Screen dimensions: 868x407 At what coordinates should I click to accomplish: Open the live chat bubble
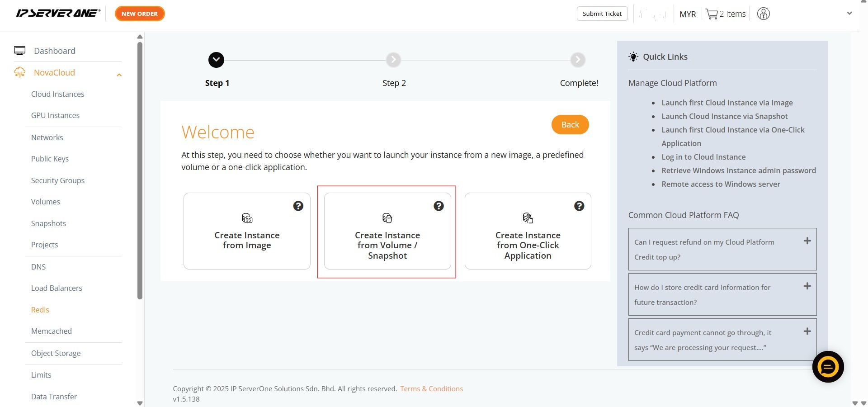point(828,367)
